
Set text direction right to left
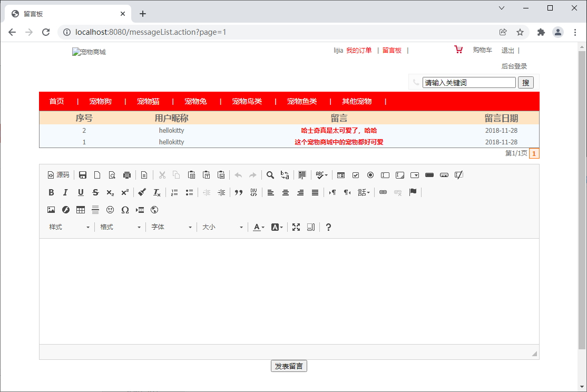click(x=347, y=192)
